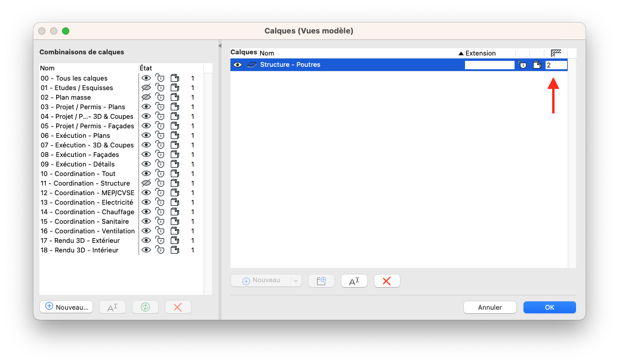The image size is (619, 364).
Task: Click folder icon of 08 - Exécution - Façades
Action: (174, 155)
